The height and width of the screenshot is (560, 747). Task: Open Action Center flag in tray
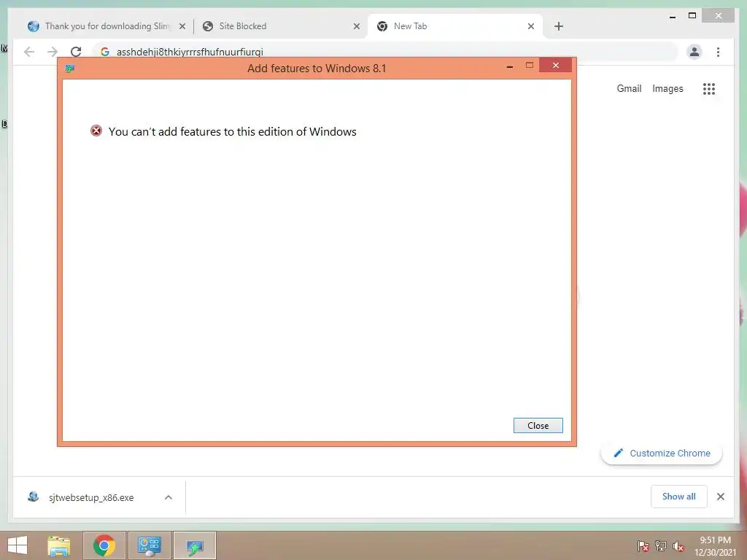643,545
